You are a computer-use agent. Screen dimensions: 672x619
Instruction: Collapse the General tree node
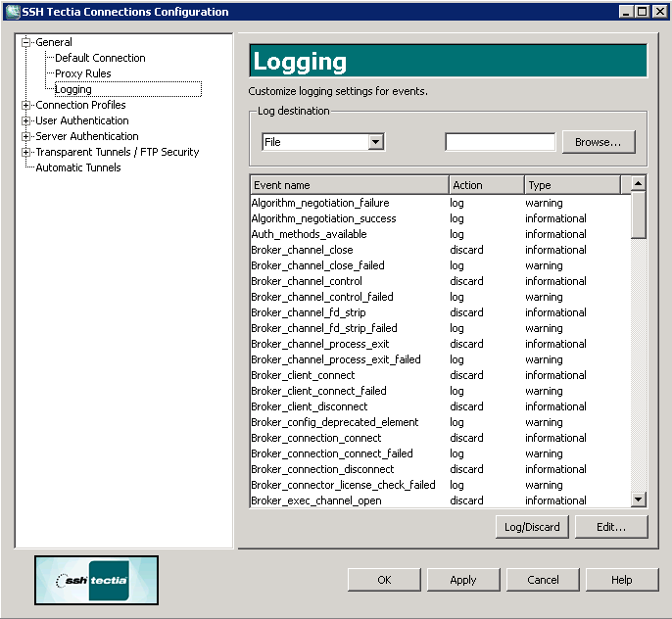[26, 42]
